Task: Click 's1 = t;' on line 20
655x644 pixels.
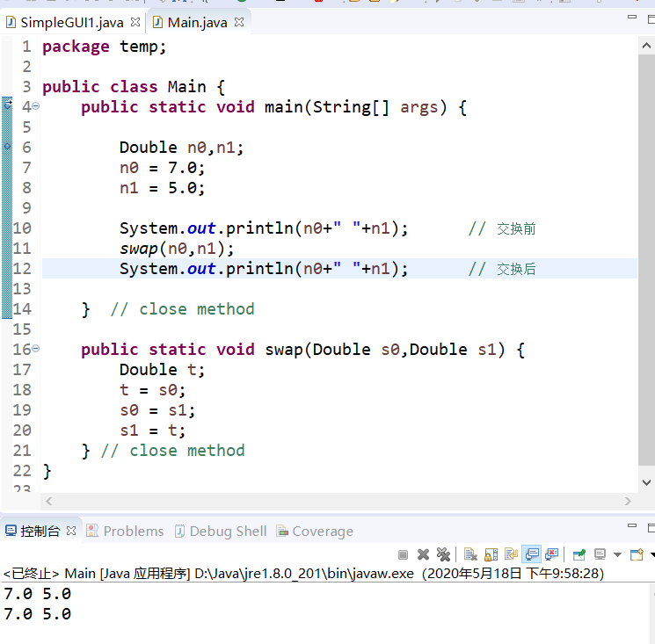Action: click(x=152, y=431)
